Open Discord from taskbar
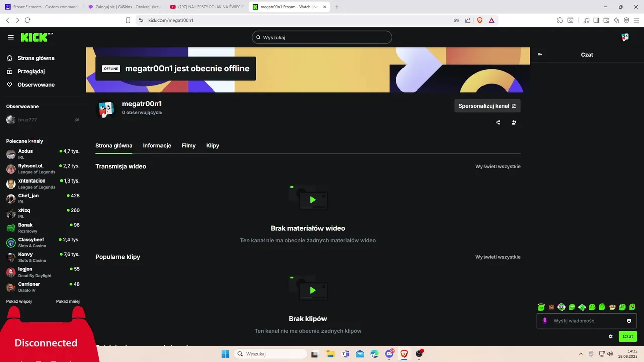The image size is (644, 362). (389, 354)
